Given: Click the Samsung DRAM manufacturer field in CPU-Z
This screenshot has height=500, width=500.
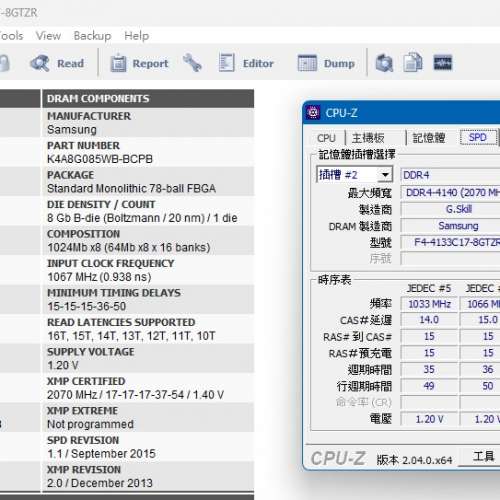Looking at the screenshot, I should coord(450,226).
